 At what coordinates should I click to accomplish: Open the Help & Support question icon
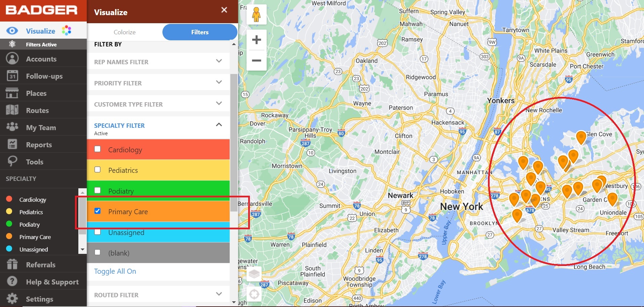pyautogui.click(x=12, y=281)
